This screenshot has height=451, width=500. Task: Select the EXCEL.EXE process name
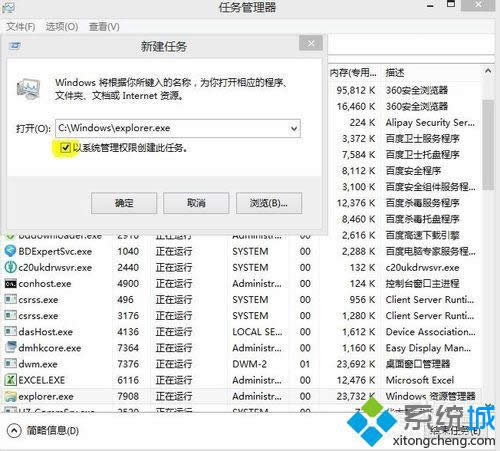click(x=42, y=380)
